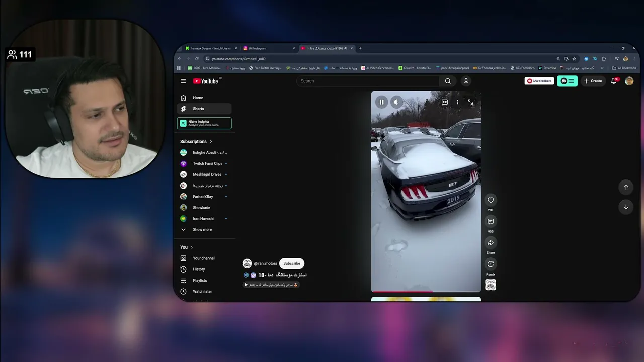Expand the You section header

point(186,247)
